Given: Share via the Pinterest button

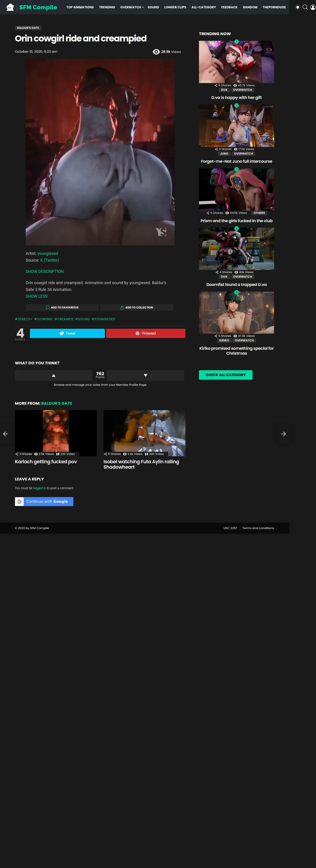Looking at the screenshot, I should (x=146, y=333).
